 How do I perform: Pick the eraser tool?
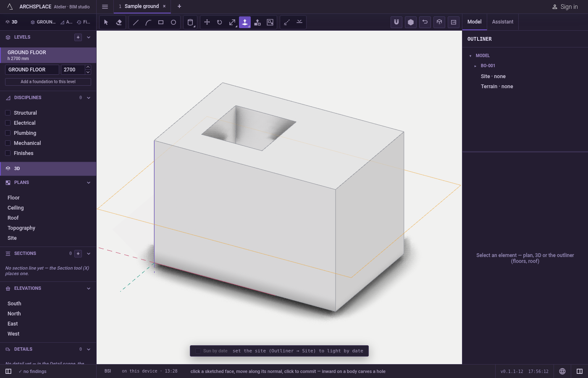(x=119, y=22)
